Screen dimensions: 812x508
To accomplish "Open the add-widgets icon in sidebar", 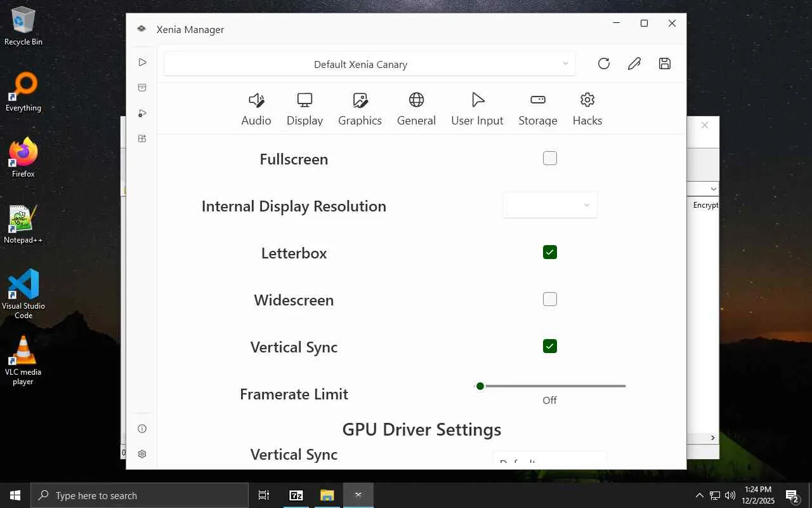I will click(142, 138).
